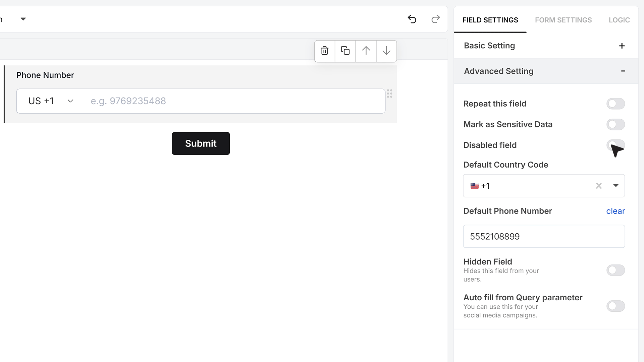Switch to the FIELD SETTINGS tab
644x362 pixels.
(490, 20)
